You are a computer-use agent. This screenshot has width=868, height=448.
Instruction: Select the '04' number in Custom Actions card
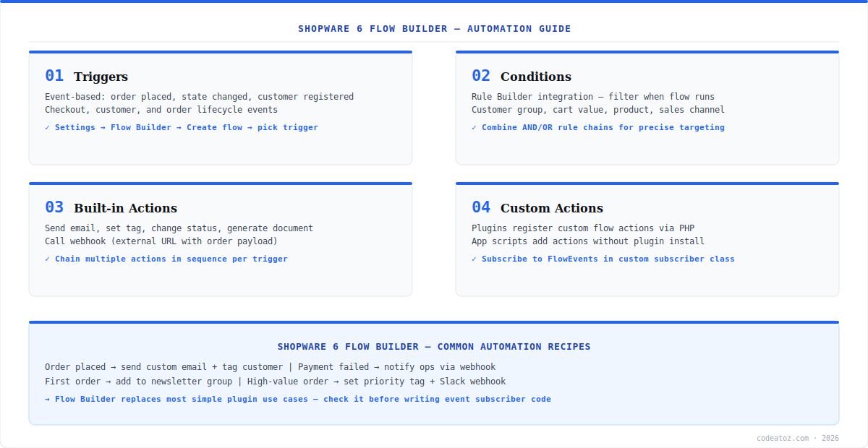(481, 207)
